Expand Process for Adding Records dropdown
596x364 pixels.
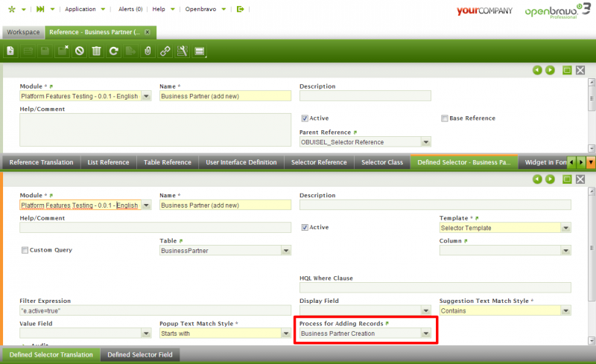click(425, 333)
